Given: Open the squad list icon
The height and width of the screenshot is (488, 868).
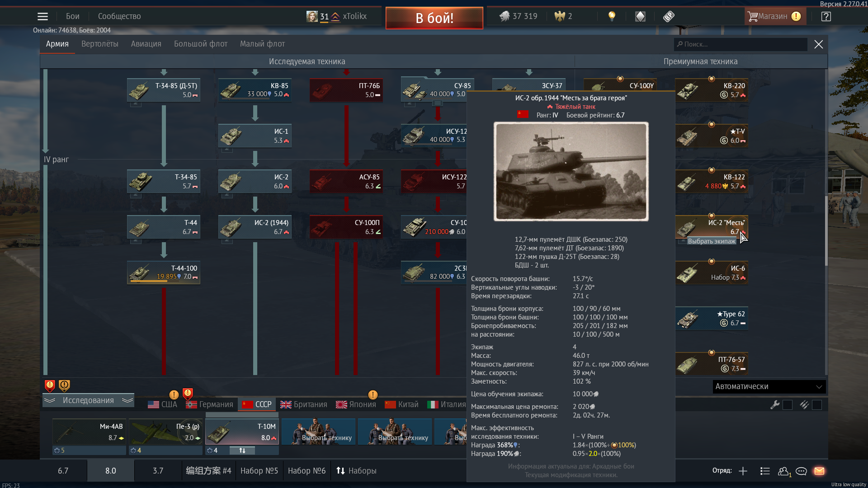Looking at the screenshot, I should point(765,471).
